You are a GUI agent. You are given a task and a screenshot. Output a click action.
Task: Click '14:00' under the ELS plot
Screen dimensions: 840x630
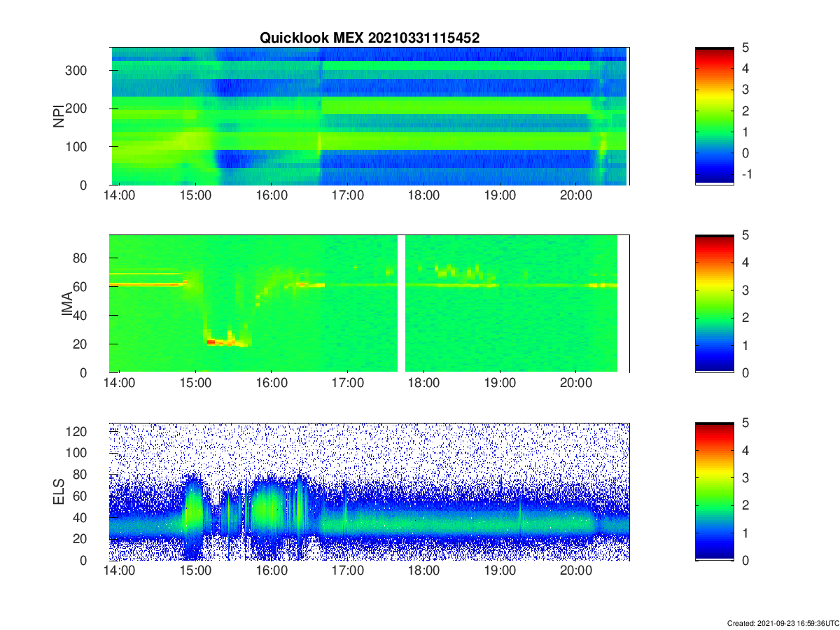(x=119, y=572)
